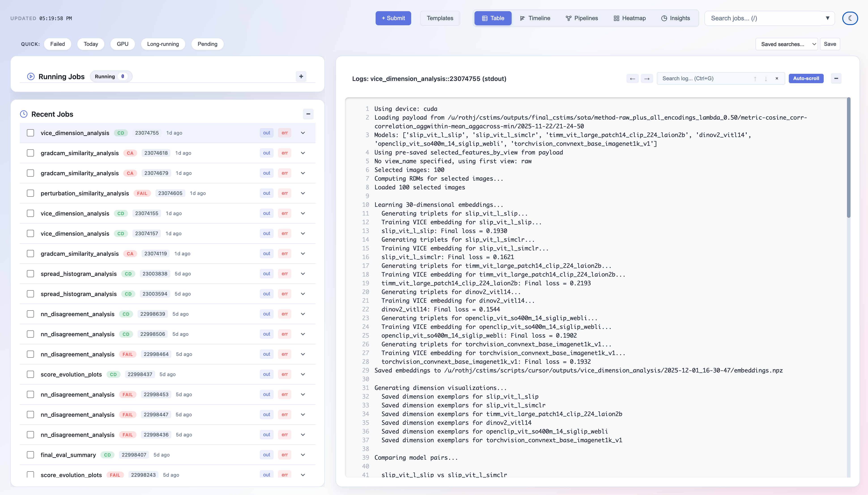Check the vice_dimension_analysis job 23074755 checkbox
The image size is (868, 495).
pyautogui.click(x=30, y=133)
